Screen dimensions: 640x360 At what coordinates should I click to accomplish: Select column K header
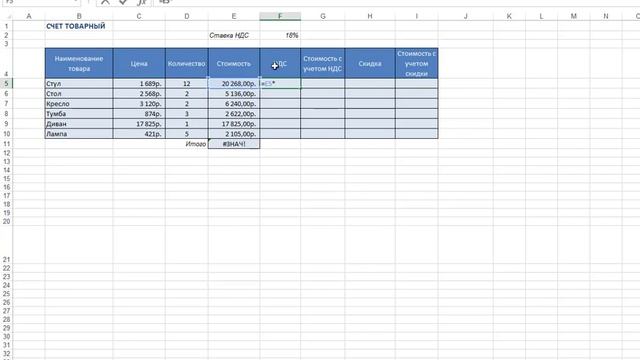click(509, 16)
